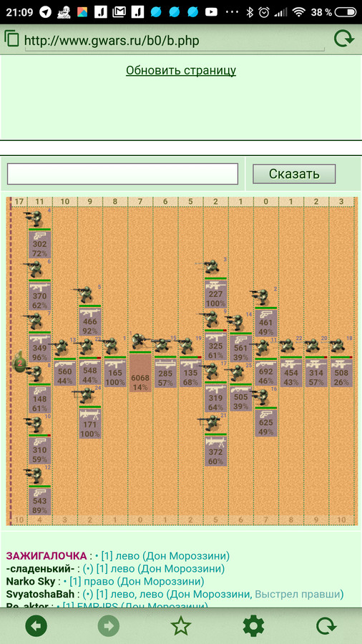Viewport: 362px width, 644px height.
Task: Open the 135 68% unit stats box
Action: (190, 373)
